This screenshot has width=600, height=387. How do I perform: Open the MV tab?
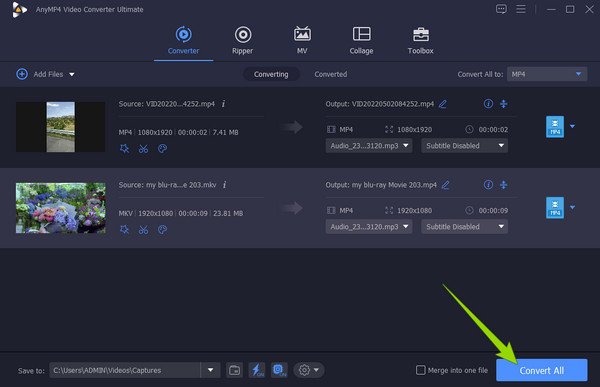coord(302,41)
